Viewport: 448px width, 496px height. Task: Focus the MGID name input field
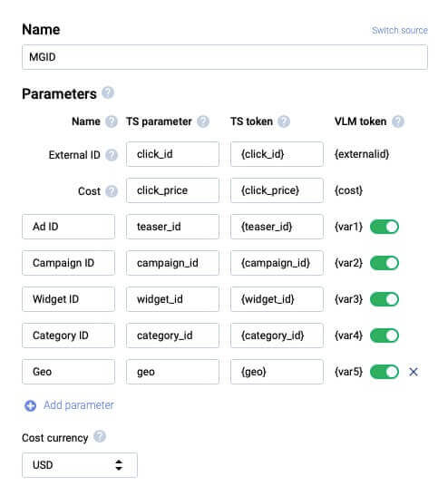(x=225, y=57)
